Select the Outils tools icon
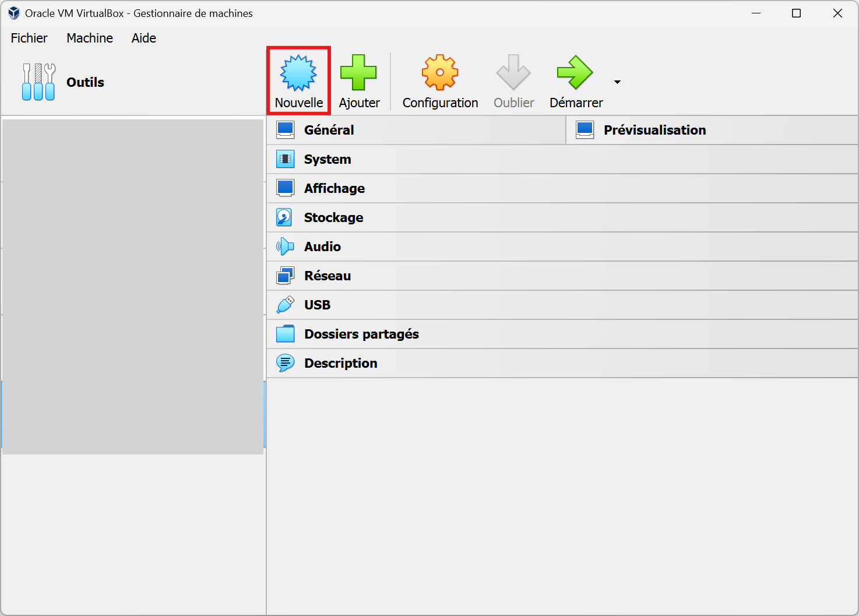This screenshot has width=859, height=616. [38, 82]
